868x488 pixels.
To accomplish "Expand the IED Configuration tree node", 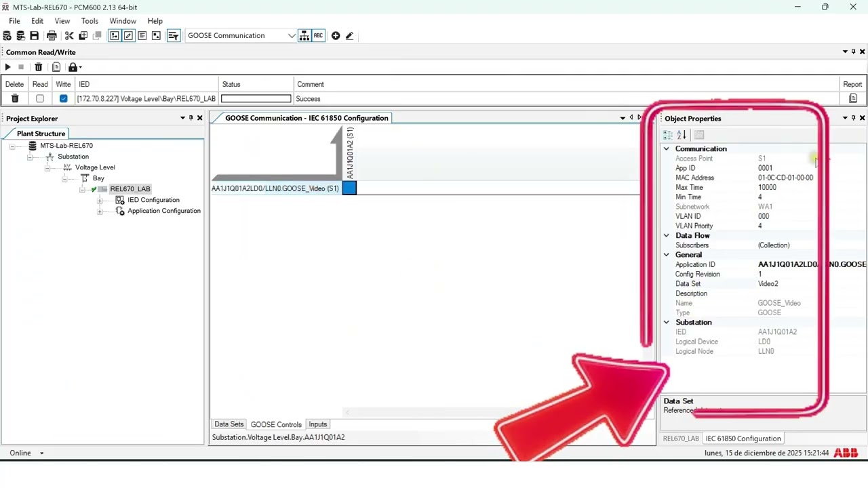I will point(100,201).
